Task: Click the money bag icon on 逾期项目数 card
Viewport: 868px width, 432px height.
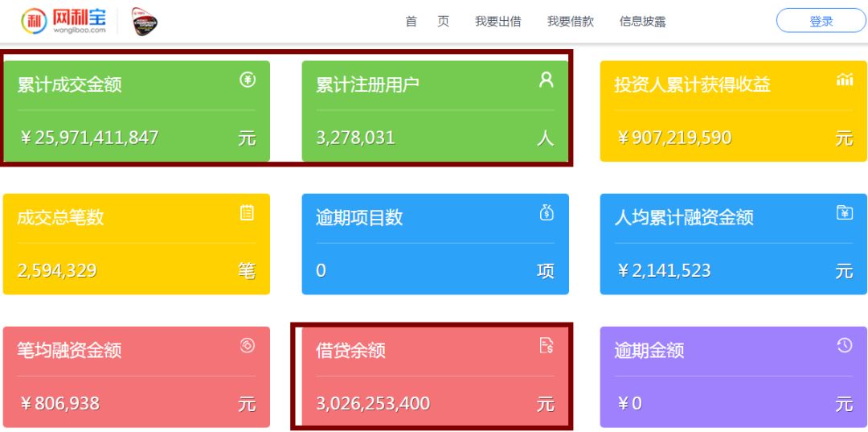Action: 547,213
